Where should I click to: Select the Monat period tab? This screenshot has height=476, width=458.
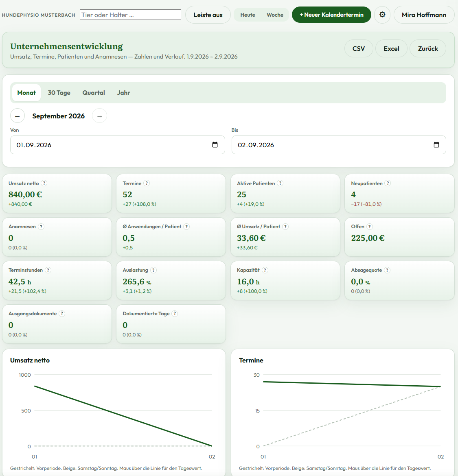26,93
